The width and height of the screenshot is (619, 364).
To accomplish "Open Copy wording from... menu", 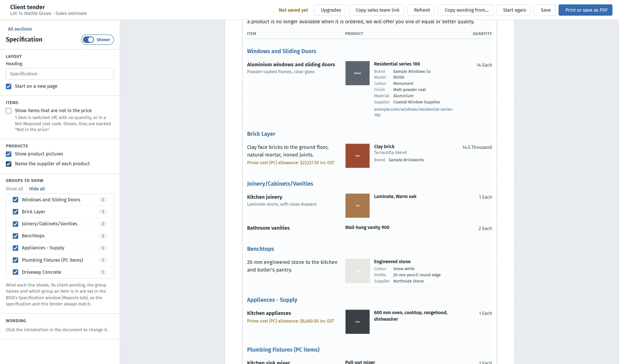I will [466, 10].
